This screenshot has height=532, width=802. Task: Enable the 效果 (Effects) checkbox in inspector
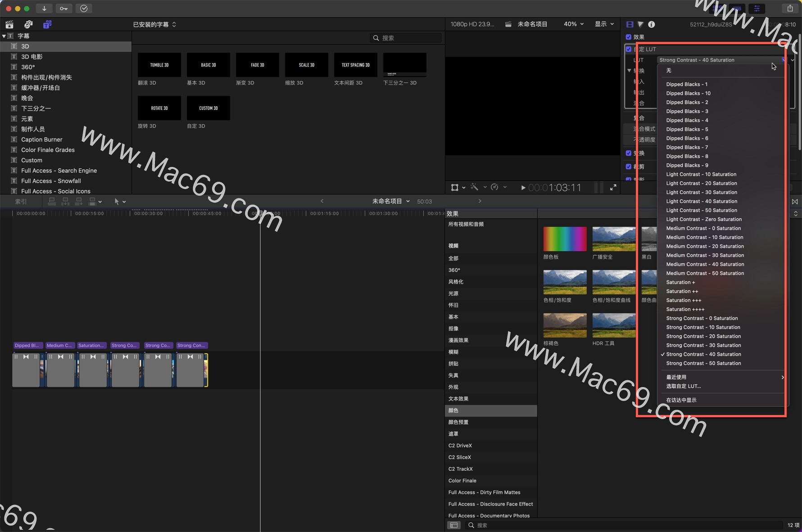(x=629, y=37)
